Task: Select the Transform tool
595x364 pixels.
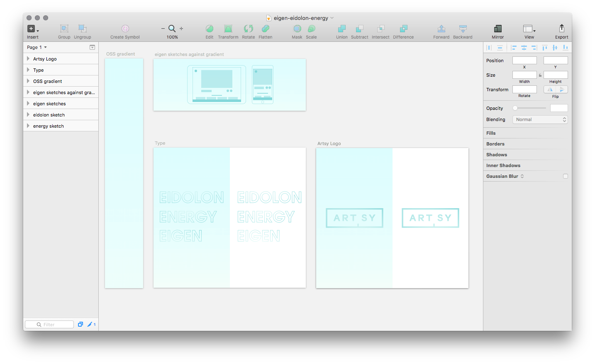Action: (x=228, y=29)
